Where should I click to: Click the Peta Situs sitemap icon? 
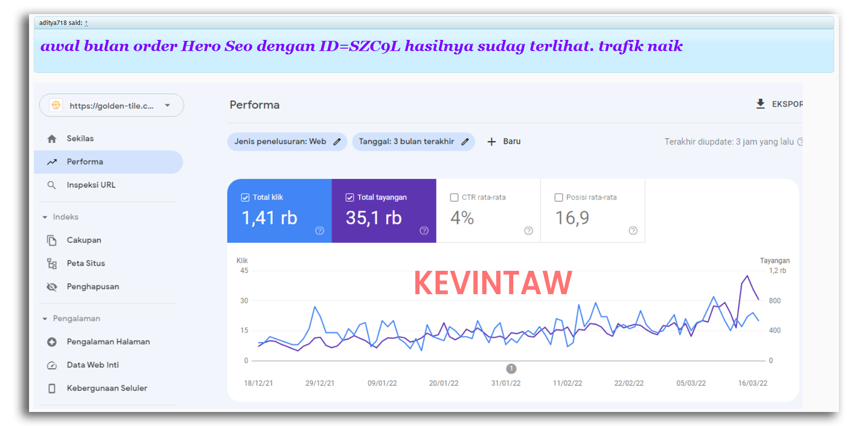pos(52,264)
